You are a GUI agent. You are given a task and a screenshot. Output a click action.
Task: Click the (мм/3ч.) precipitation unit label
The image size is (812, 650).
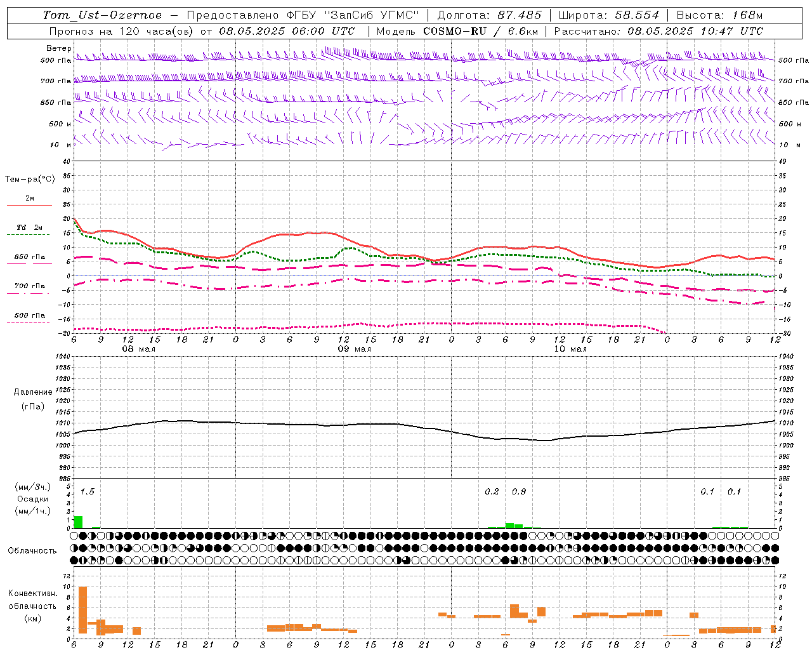(x=32, y=487)
